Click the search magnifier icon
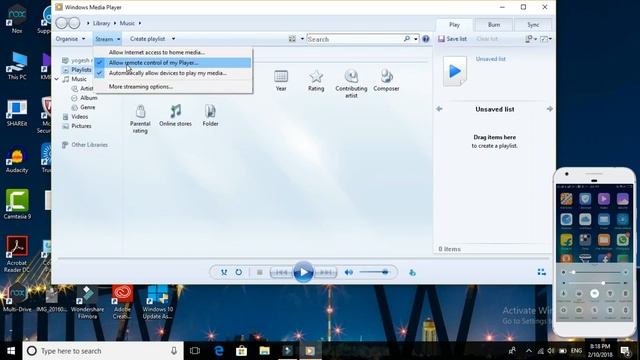 [407, 39]
